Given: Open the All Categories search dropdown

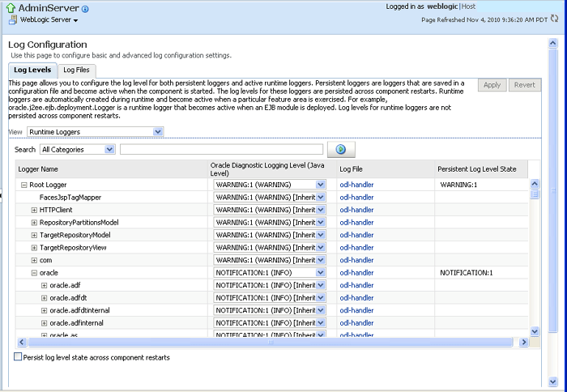Looking at the screenshot, I should click(78, 149).
